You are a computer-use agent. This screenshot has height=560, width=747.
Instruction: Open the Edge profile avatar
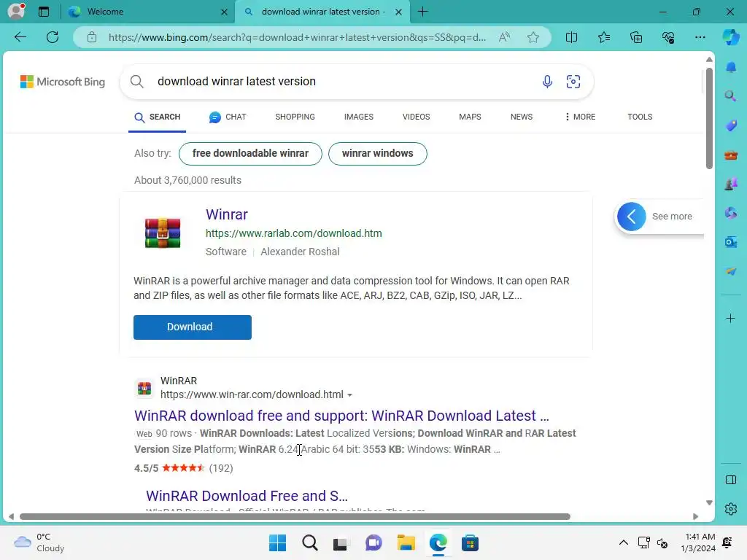pyautogui.click(x=16, y=11)
